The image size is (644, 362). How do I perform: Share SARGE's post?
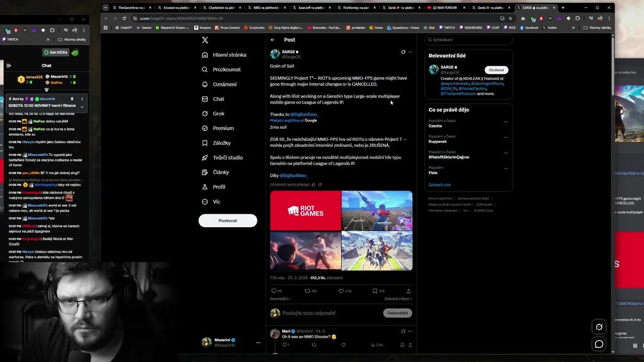pyautogui.click(x=409, y=291)
